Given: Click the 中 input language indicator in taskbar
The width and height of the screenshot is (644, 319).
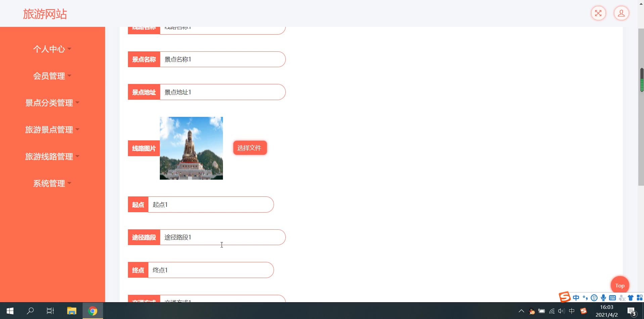Looking at the screenshot, I should 571,311.
